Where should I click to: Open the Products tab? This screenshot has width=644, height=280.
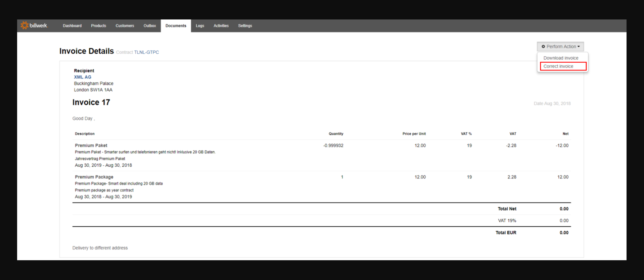click(98, 26)
